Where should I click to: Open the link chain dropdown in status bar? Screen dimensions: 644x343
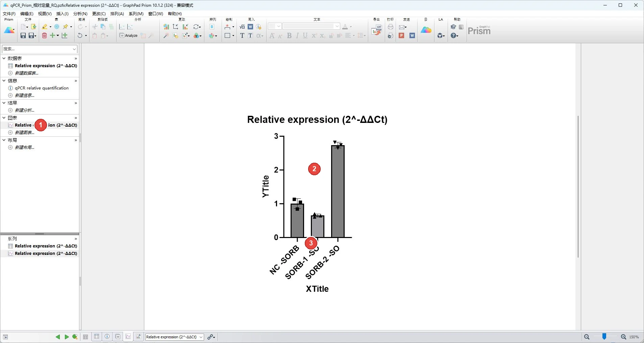(212, 337)
